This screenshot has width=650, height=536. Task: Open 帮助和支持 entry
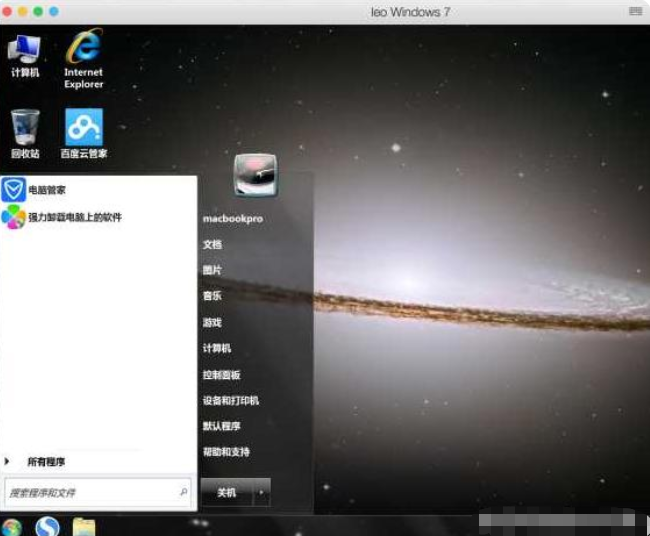pos(226,452)
